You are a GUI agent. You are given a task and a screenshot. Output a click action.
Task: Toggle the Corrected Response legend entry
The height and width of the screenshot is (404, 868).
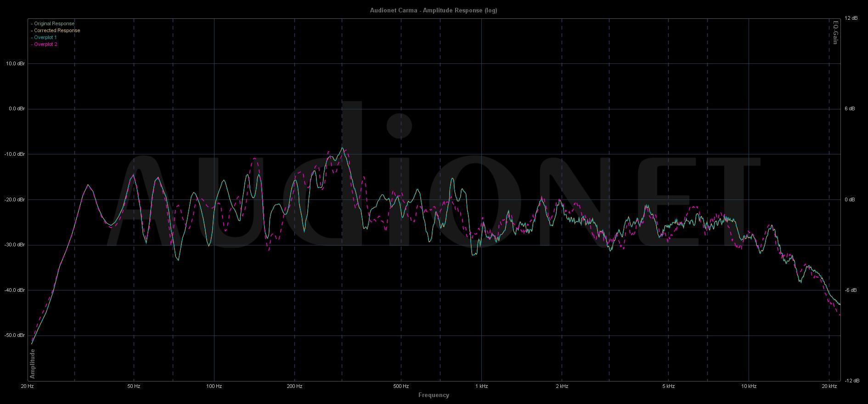click(56, 30)
